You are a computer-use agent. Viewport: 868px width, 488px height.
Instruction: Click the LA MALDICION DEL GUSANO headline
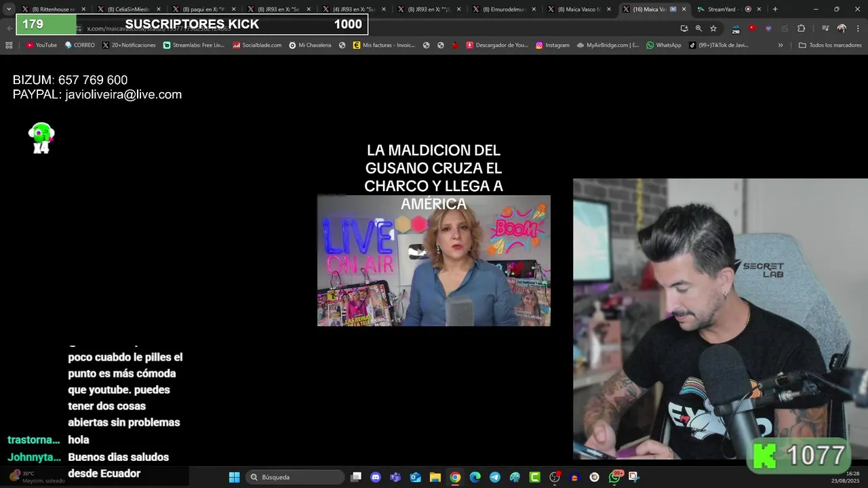click(x=433, y=177)
